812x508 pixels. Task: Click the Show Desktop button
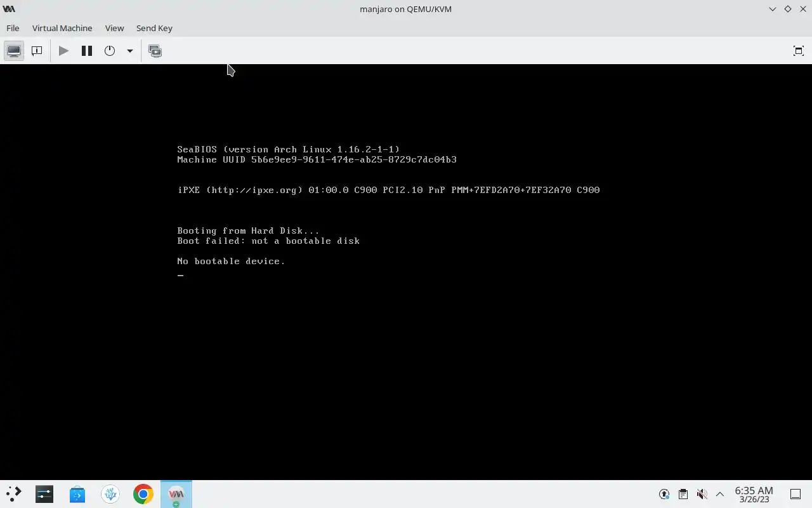[x=796, y=494]
